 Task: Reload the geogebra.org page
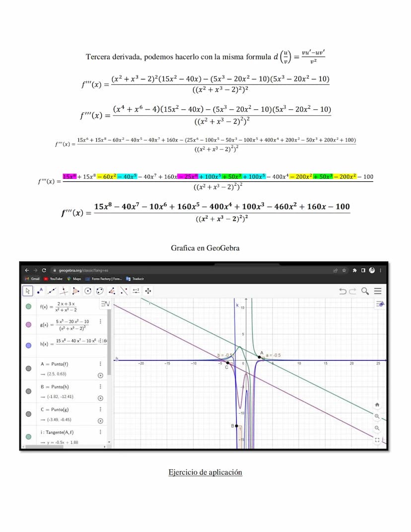pyautogui.click(x=44, y=270)
